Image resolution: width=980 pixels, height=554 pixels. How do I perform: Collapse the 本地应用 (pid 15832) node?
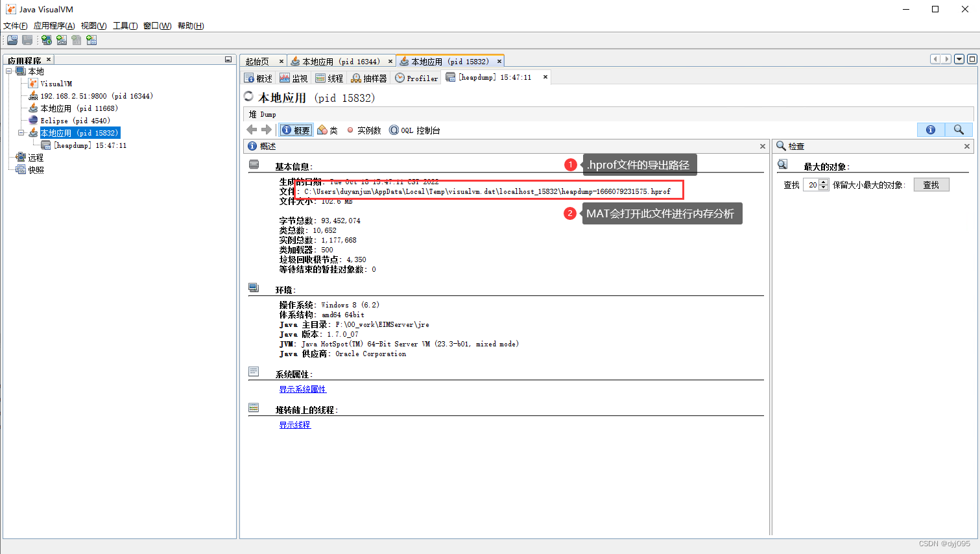21,133
